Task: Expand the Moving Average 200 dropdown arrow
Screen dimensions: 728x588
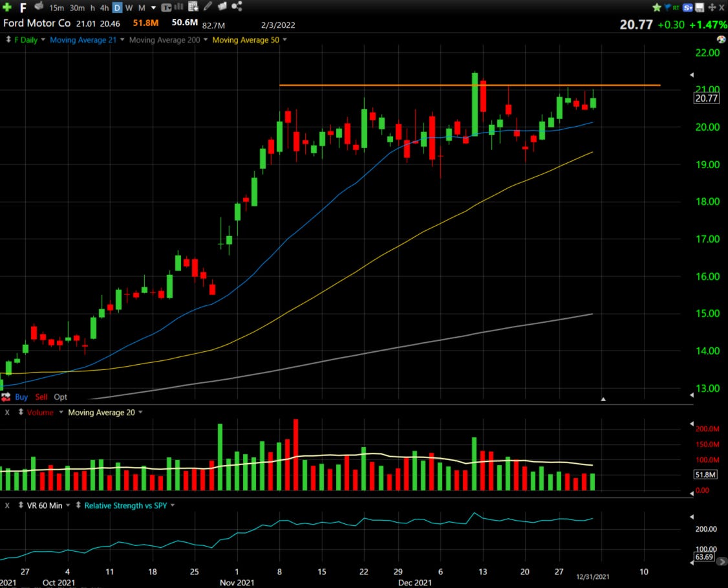Action: (205, 39)
